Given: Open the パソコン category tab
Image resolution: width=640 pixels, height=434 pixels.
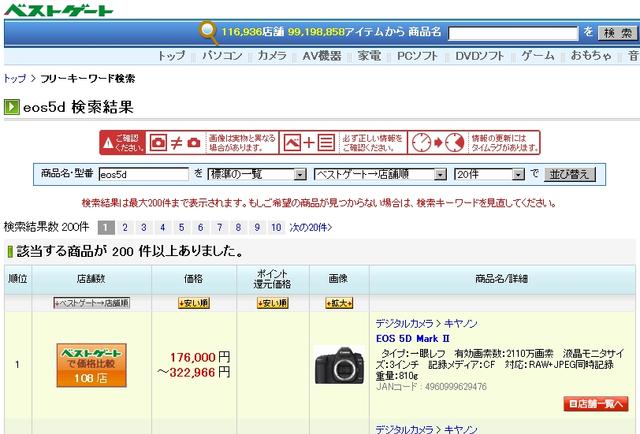Looking at the screenshot, I should (222, 56).
